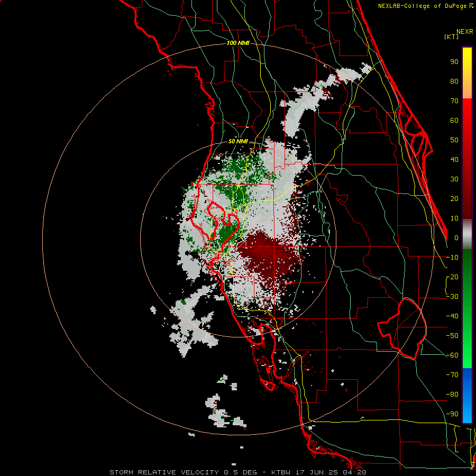Screen dimensions: 476x476
Task: Click the 20 value on velocity scale
Action: 454,198
